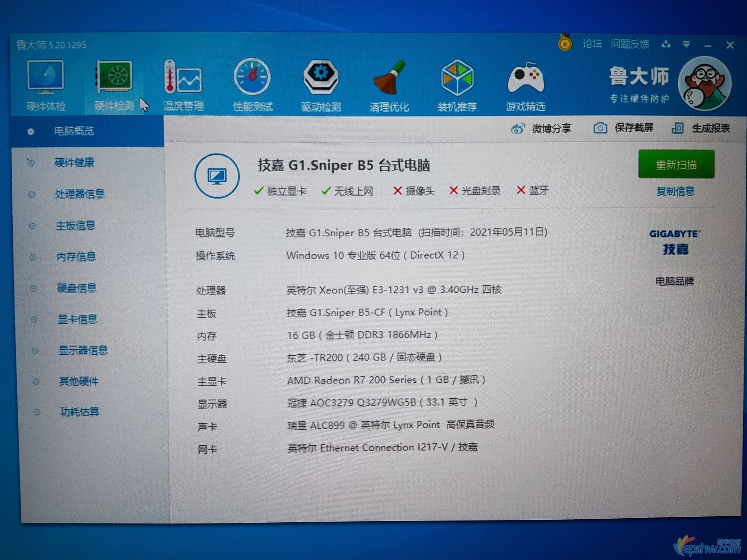Launch the 性能测试 performance test module
The width and height of the screenshot is (747, 560).
tap(252, 86)
